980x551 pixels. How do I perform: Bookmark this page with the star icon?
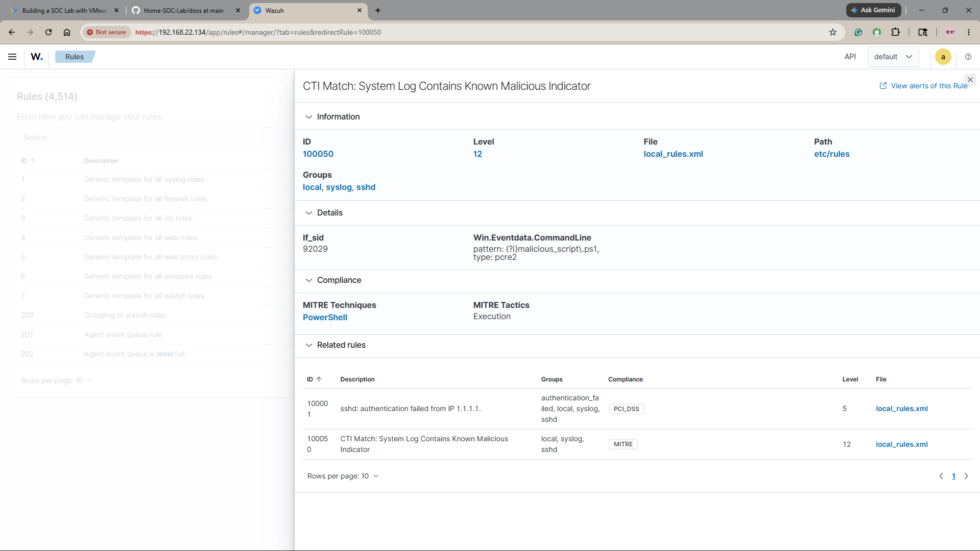(833, 32)
